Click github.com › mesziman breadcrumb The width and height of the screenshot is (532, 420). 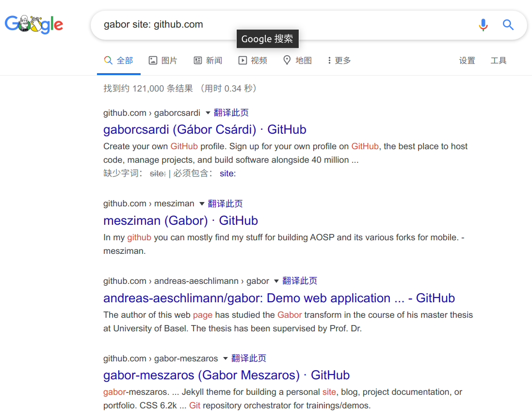pyautogui.click(x=148, y=204)
